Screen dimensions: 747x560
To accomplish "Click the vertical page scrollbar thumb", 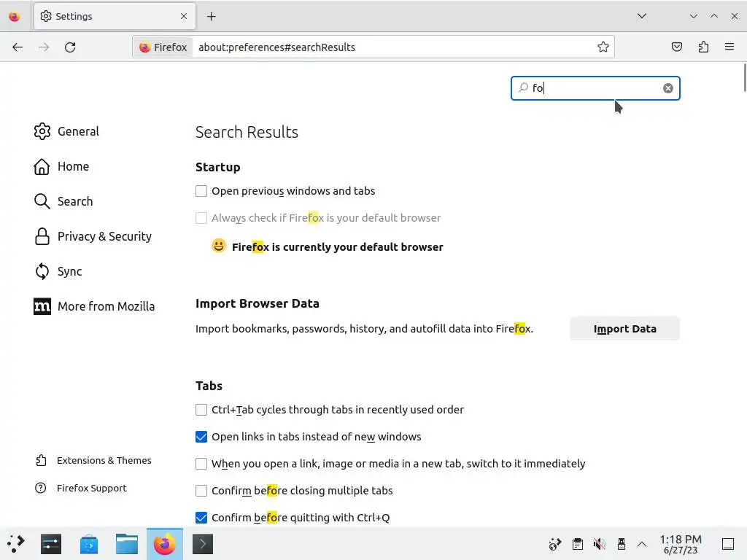I will [x=744, y=77].
